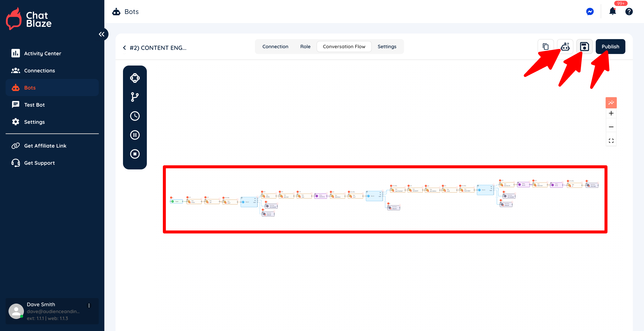Open the notifications bell
This screenshot has width=644, height=331.
pyautogui.click(x=613, y=12)
